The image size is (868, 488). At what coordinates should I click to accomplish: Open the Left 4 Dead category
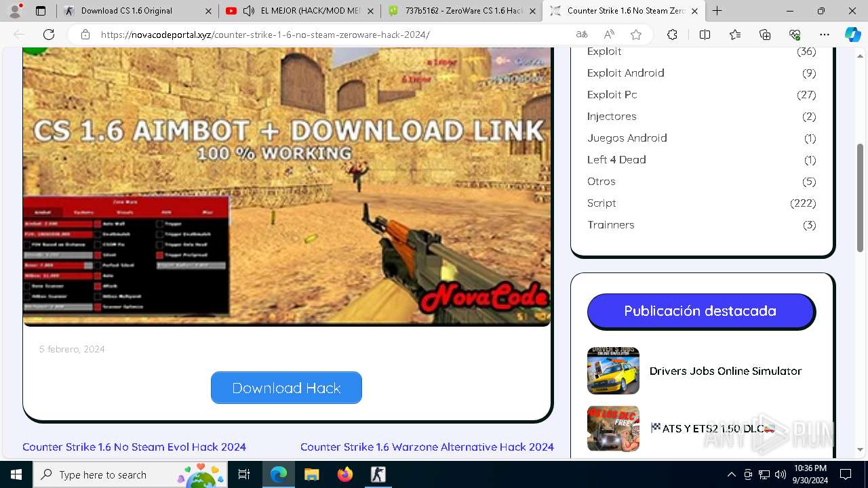click(616, 159)
